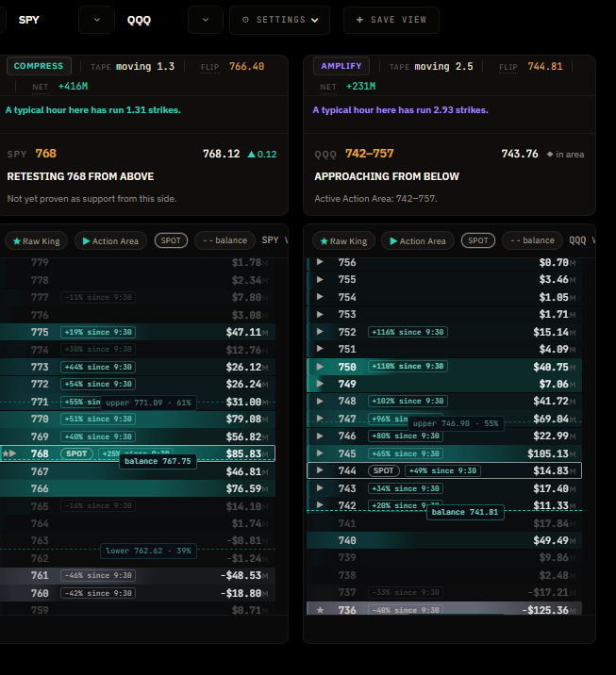Click the gear icon in Settings button
The image size is (616, 675).
coord(245,20)
